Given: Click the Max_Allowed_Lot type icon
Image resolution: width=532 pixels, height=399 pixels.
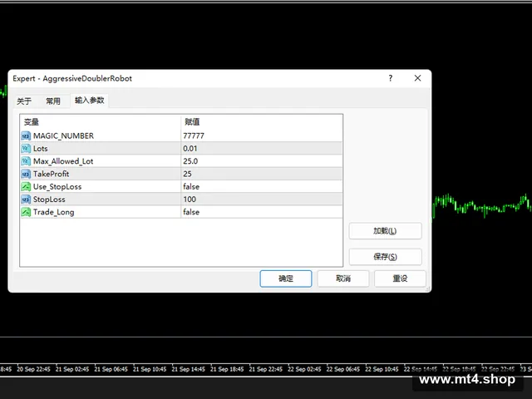Looking at the screenshot, I should (x=26, y=161).
